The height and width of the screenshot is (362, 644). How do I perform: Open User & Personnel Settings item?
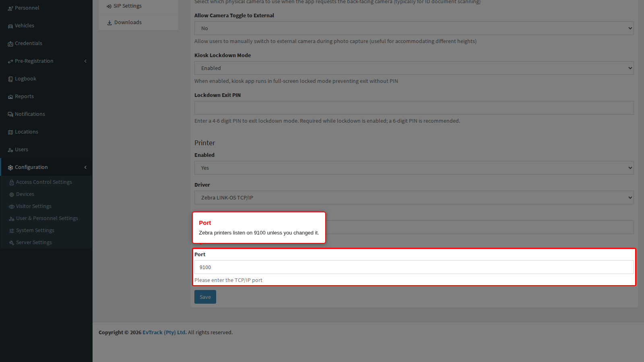click(46, 218)
